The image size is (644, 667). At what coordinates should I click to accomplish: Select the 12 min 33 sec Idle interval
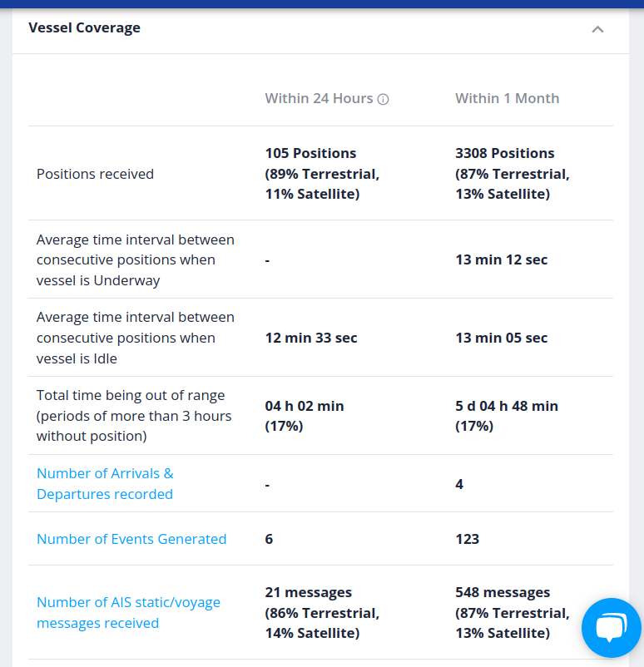click(311, 338)
